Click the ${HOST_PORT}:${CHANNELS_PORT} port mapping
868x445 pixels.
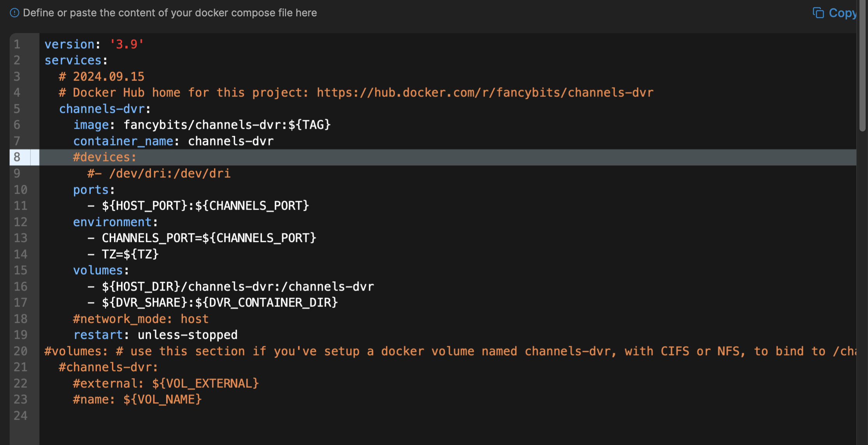205,206
